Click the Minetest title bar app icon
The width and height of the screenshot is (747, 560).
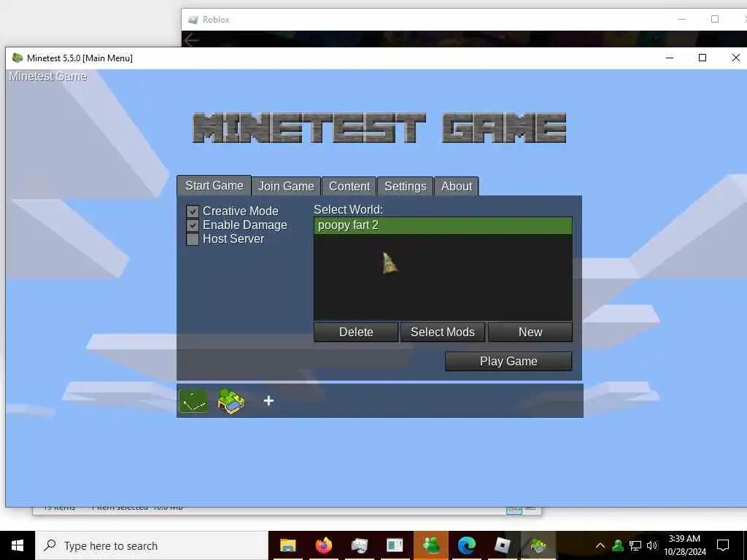click(x=18, y=58)
